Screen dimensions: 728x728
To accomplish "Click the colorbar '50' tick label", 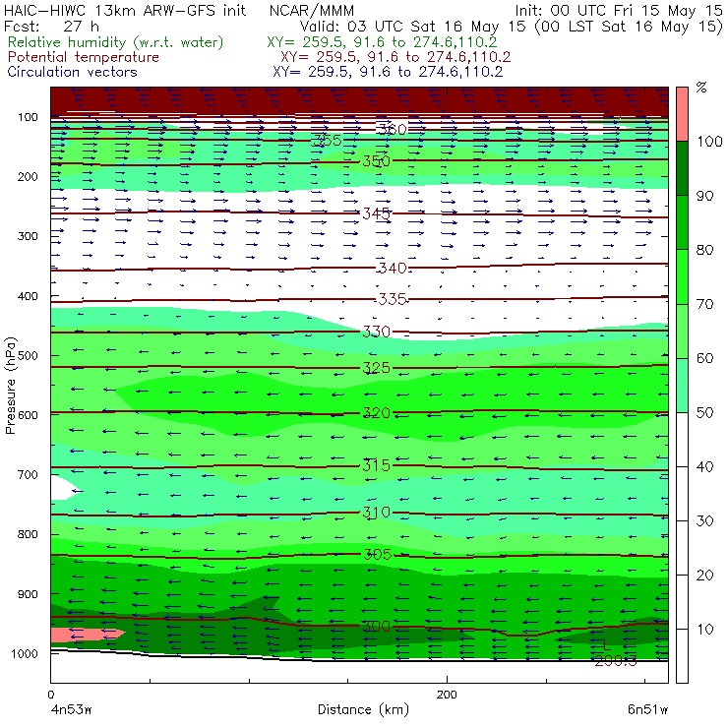I will pos(704,412).
